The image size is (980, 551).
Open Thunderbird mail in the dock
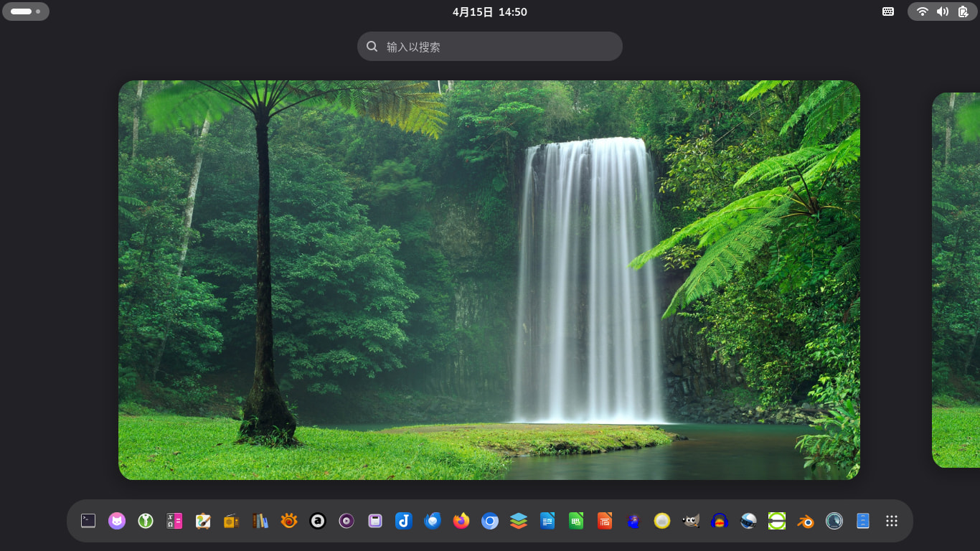click(x=433, y=521)
